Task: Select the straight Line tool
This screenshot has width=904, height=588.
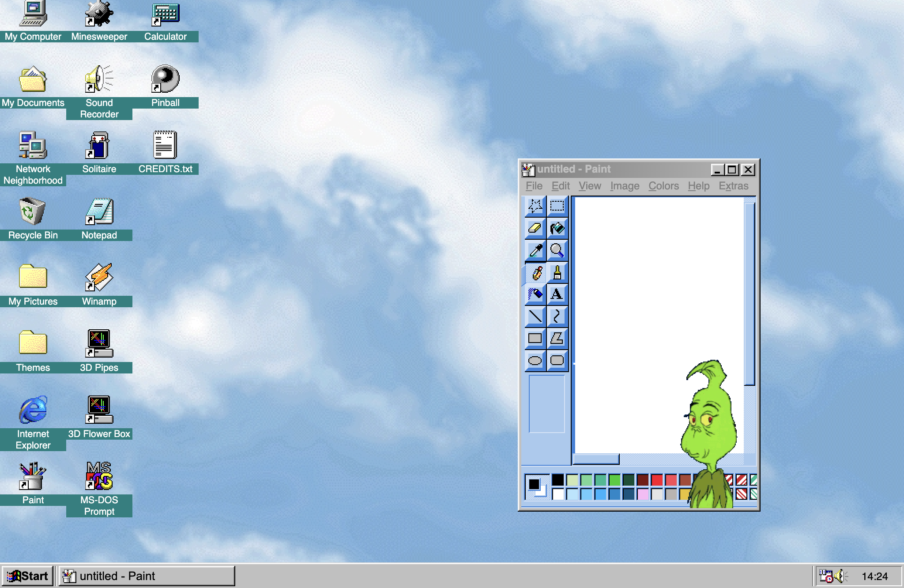Action: [x=535, y=317]
